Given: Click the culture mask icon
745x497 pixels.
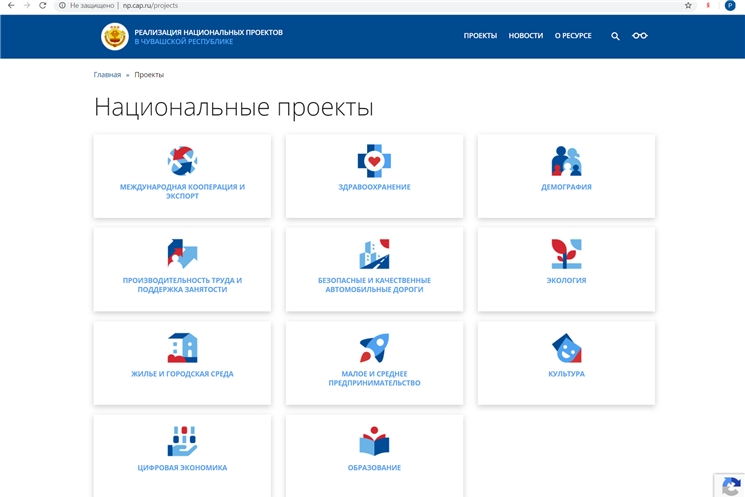Looking at the screenshot, I should tap(566, 348).
